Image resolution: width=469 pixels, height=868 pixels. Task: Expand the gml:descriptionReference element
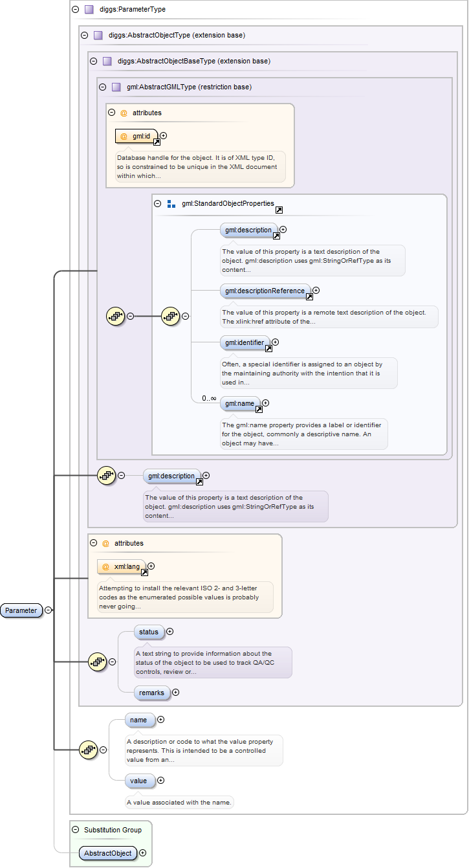coord(316,291)
